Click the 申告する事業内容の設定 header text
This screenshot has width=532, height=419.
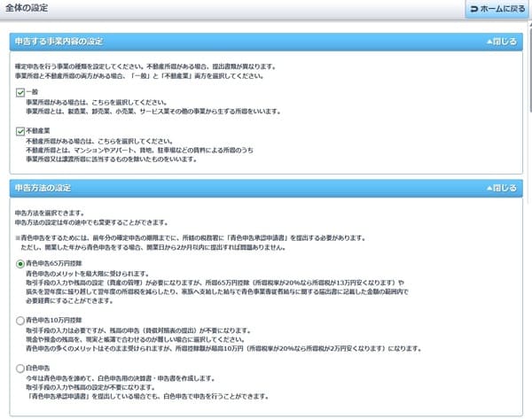[x=59, y=42]
